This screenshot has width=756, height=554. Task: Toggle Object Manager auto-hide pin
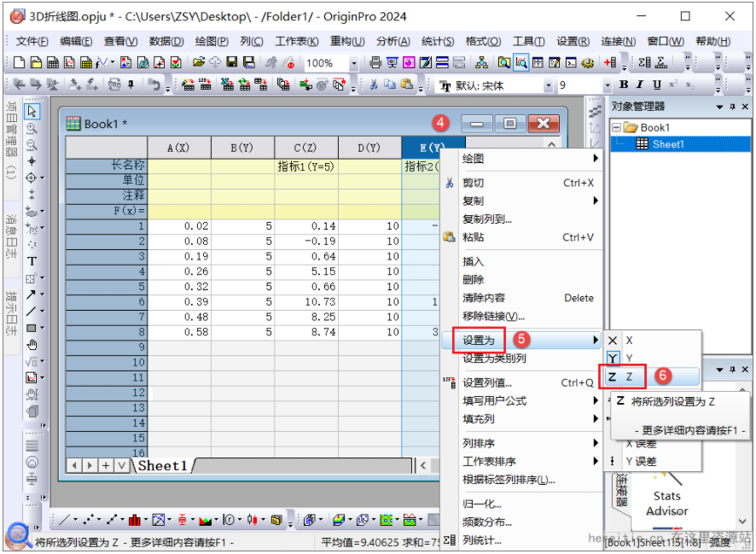pyautogui.click(x=733, y=107)
